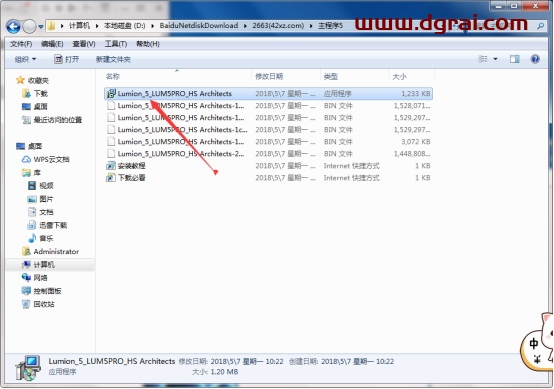Click the Forward navigation arrow button

(x=29, y=26)
